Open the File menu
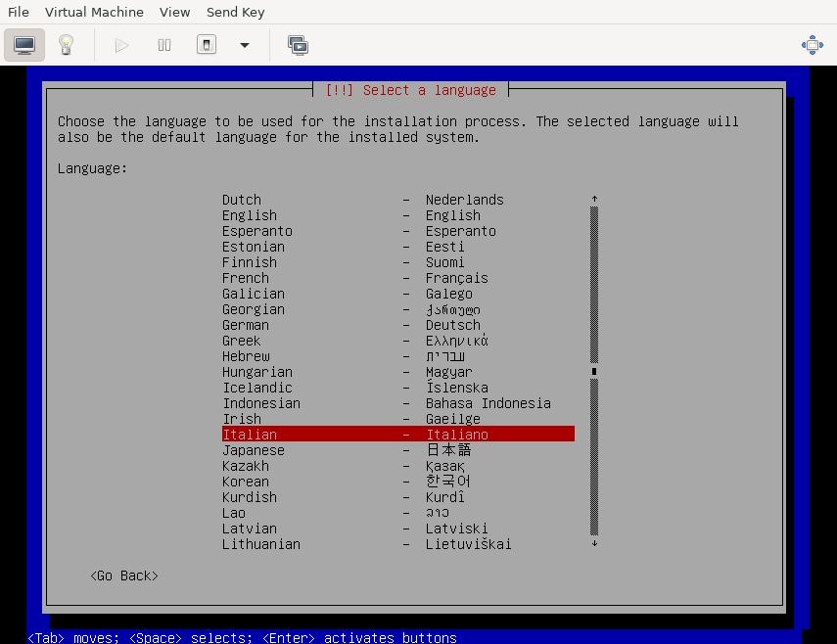 pos(19,12)
